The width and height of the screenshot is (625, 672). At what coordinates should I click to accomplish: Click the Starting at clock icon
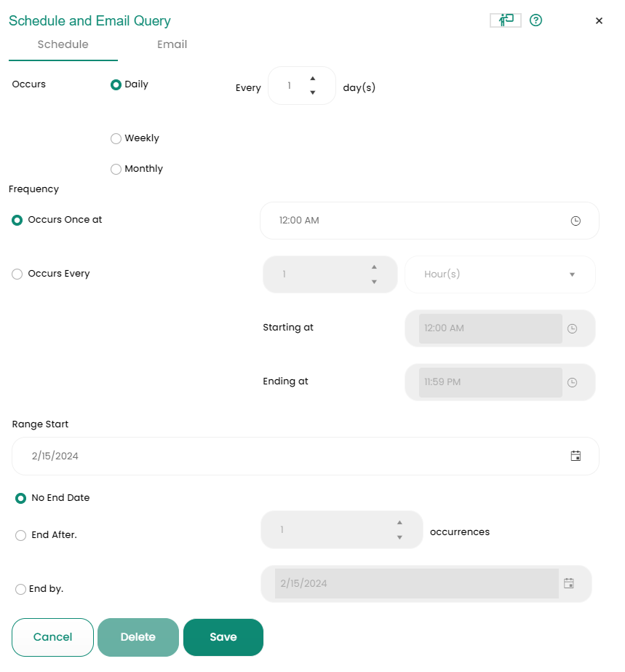(x=572, y=328)
